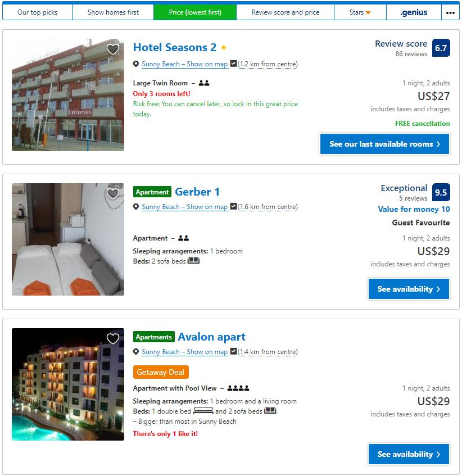
Task: Click the map icon beside Avalon apart link
Action: (233, 351)
